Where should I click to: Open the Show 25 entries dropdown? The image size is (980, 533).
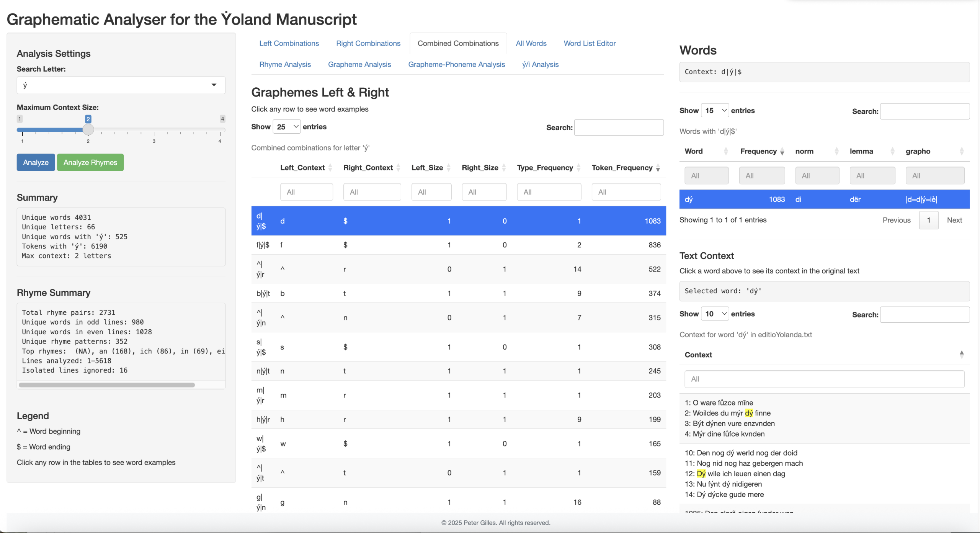pyautogui.click(x=287, y=127)
